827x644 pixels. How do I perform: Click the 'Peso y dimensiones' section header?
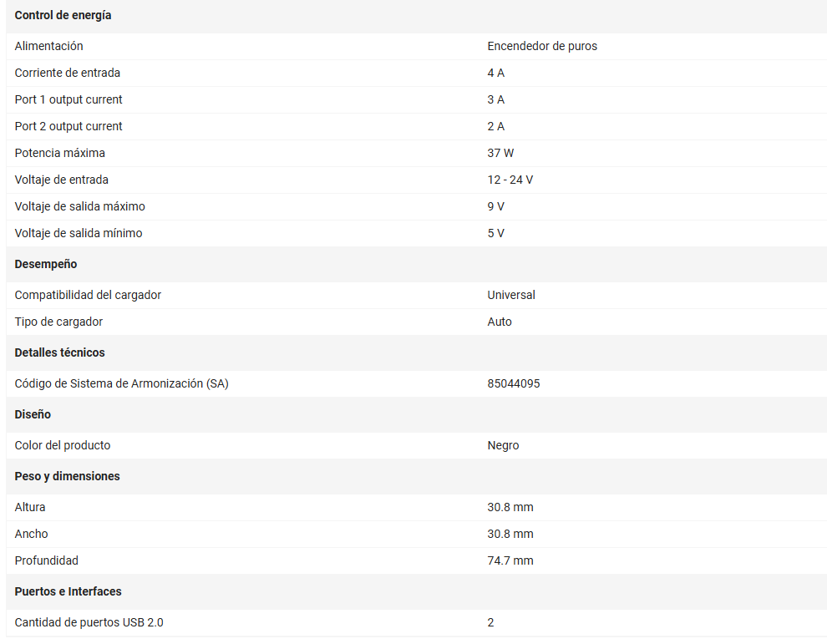point(67,476)
